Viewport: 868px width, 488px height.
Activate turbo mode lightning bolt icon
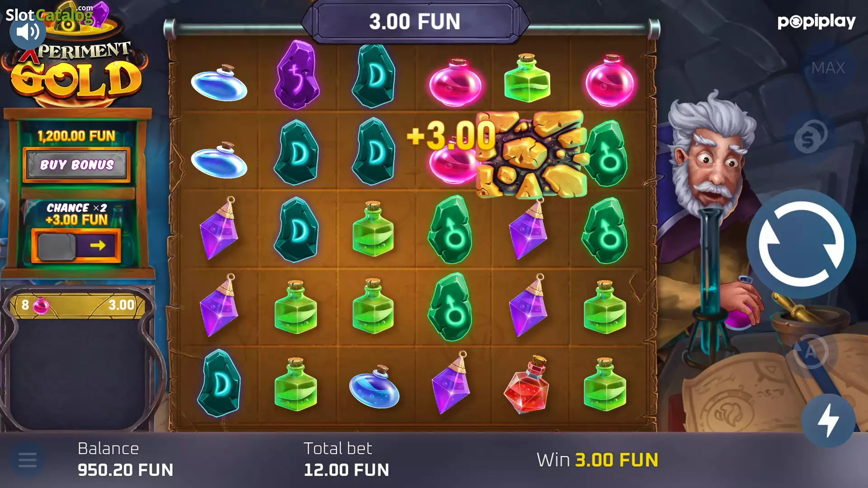pos(828,420)
